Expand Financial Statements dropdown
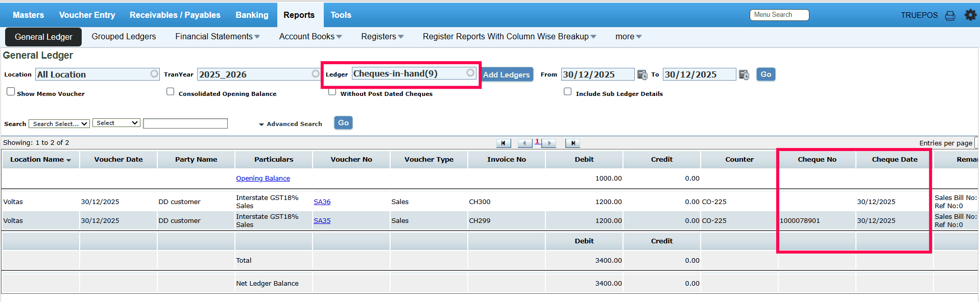Screen dimensions: 980x302 coord(218,37)
